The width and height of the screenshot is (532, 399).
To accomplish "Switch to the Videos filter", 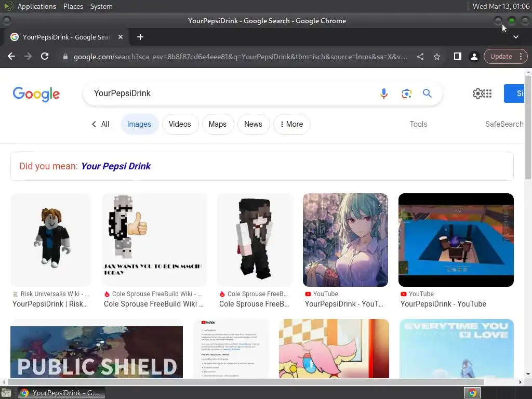I will tap(180, 124).
